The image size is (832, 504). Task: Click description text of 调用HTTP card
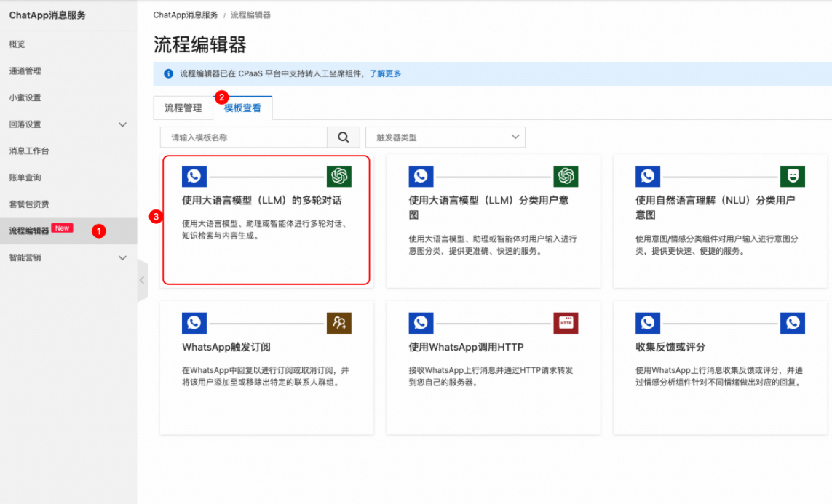(x=491, y=376)
